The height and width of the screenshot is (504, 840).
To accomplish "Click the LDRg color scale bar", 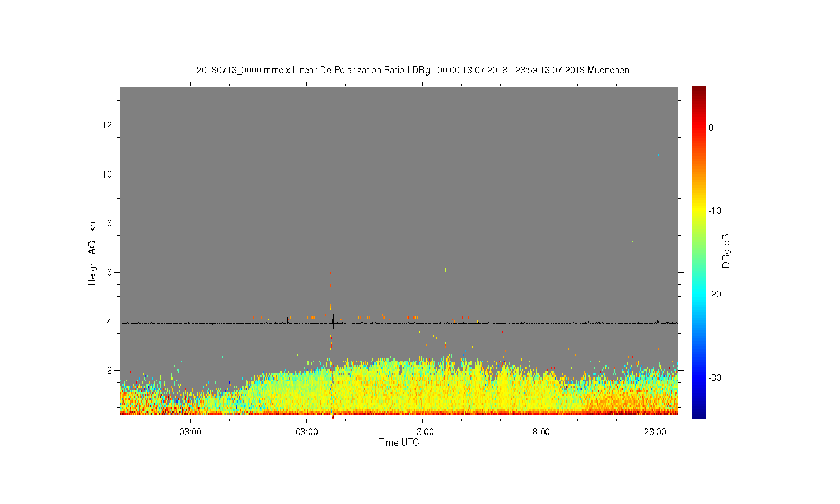I will pos(698,252).
